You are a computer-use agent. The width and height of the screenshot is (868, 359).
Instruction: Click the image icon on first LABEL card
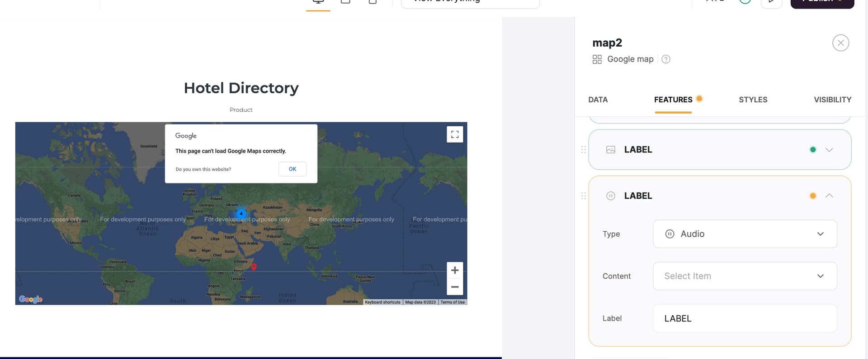click(x=611, y=150)
